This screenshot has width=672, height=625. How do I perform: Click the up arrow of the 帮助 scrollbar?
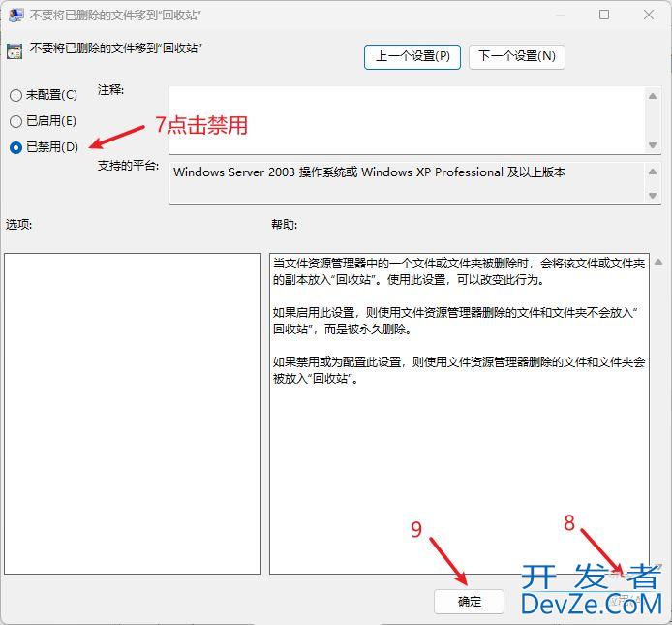click(658, 262)
